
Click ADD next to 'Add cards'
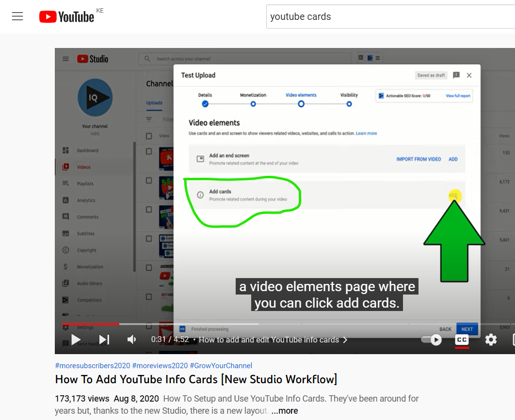tap(453, 195)
